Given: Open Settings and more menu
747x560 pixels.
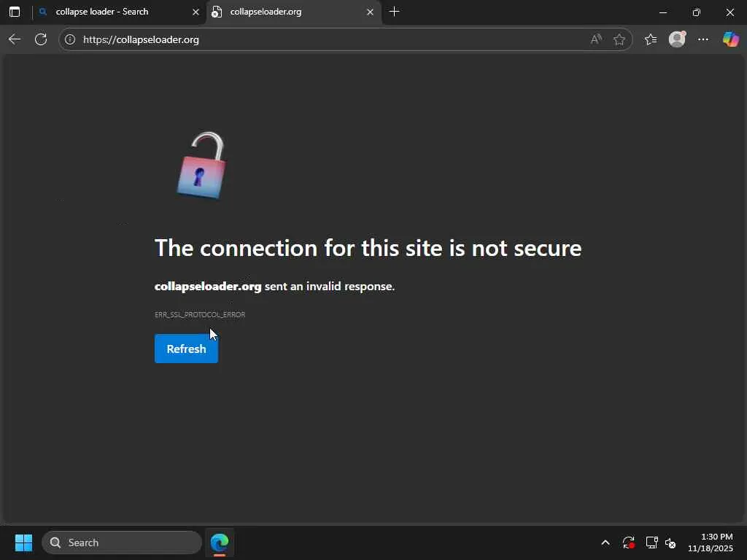Looking at the screenshot, I should [703, 39].
